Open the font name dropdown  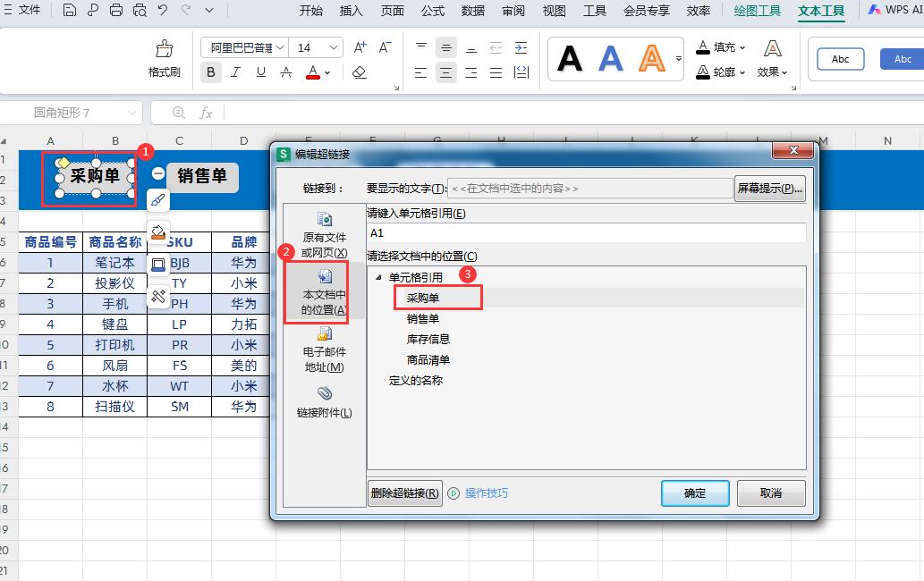281,47
